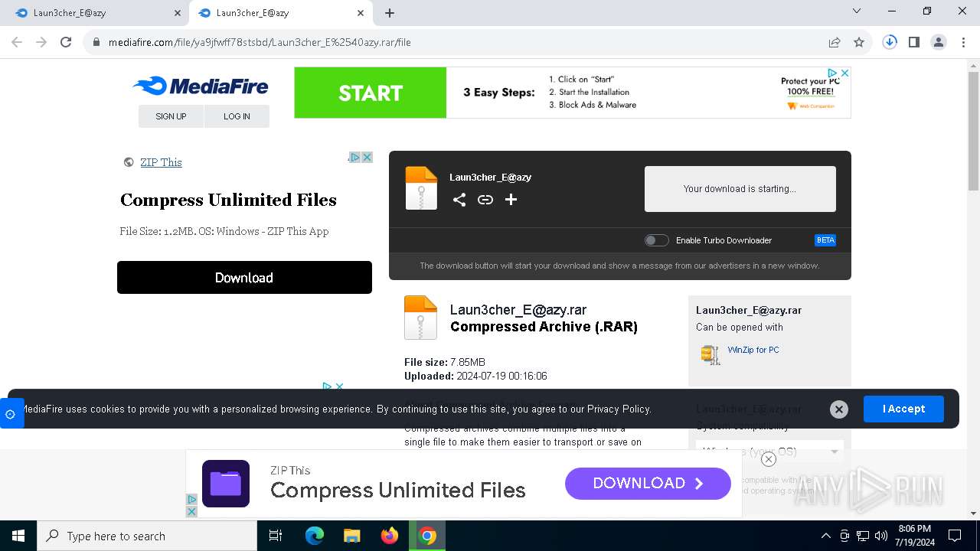Click black Download button in left ad

coord(244,278)
